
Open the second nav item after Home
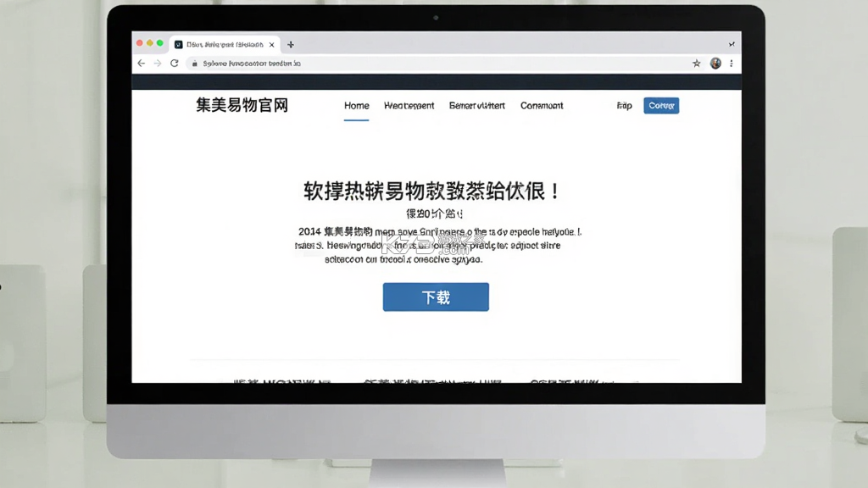[409, 106]
